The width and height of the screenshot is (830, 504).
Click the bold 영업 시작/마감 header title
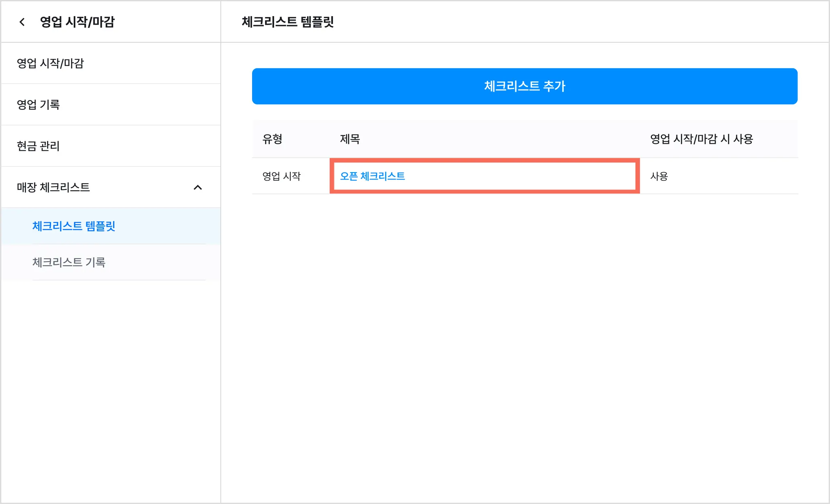(x=77, y=22)
